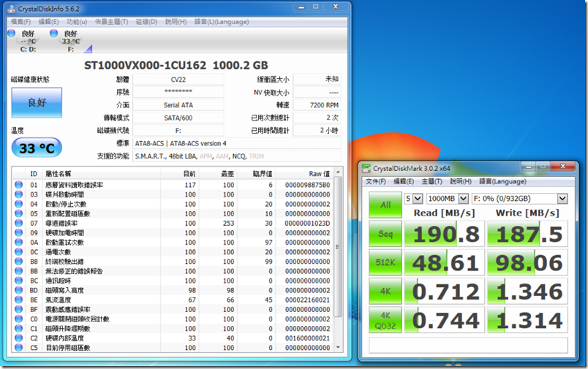Click status orb for attribute C0 row
The height and width of the screenshot is (369, 588).
click(x=19, y=319)
